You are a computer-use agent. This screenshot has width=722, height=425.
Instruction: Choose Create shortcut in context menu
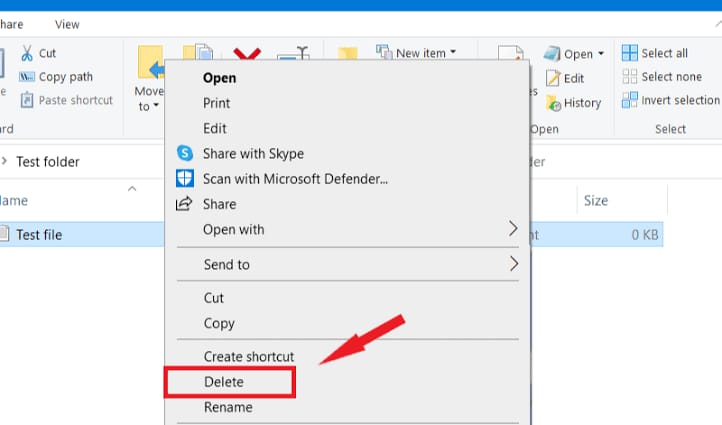tap(249, 356)
